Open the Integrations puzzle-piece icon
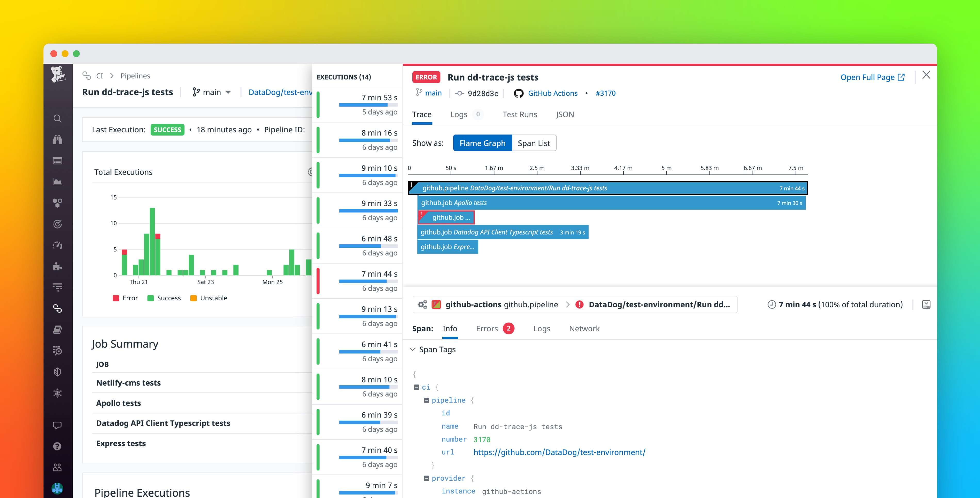 (58, 266)
